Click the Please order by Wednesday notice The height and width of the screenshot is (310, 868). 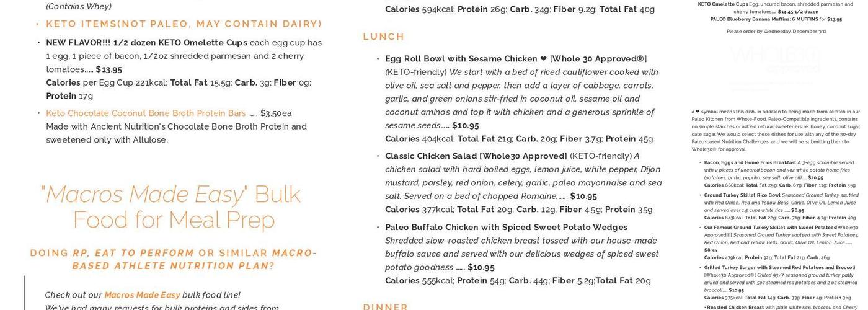coord(776,32)
